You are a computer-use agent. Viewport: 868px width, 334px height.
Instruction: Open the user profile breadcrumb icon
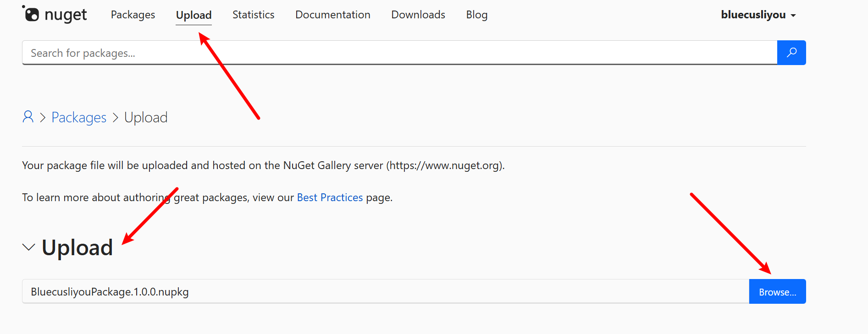click(x=28, y=117)
